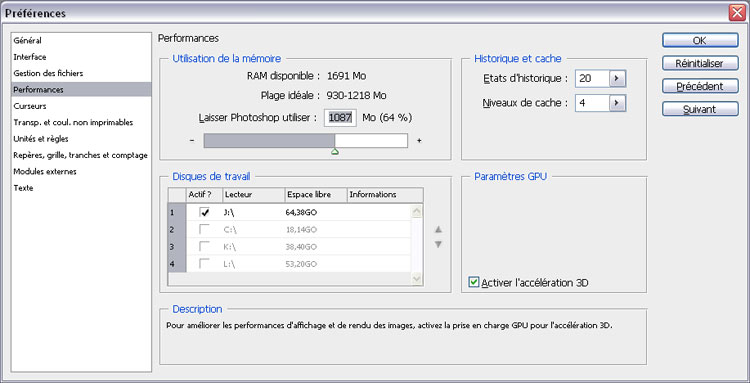Image resolution: width=750 pixels, height=383 pixels.
Task: Select Transp. et coul. non imprimables
Action: (x=73, y=122)
